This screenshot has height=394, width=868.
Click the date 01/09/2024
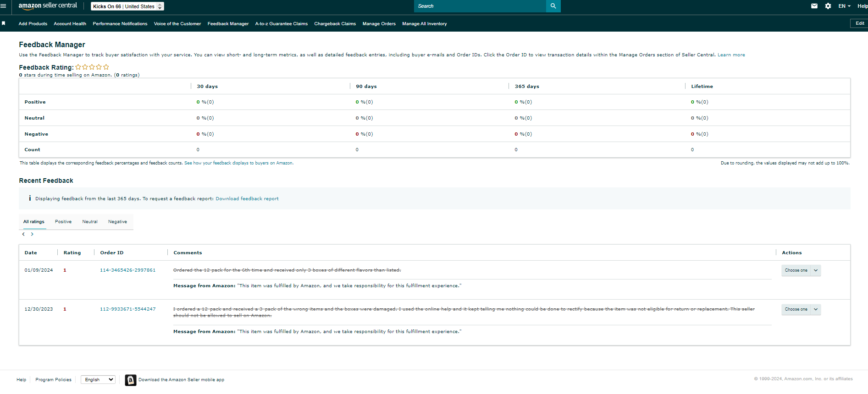point(39,270)
